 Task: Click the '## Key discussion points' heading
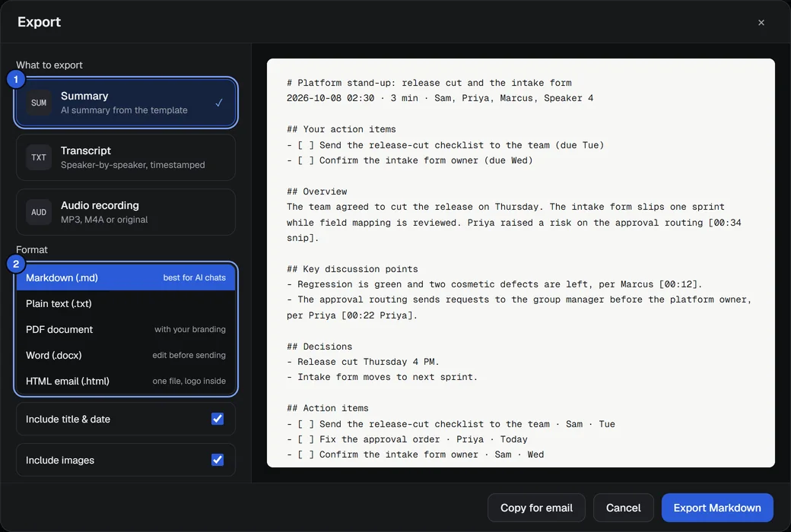coord(352,269)
